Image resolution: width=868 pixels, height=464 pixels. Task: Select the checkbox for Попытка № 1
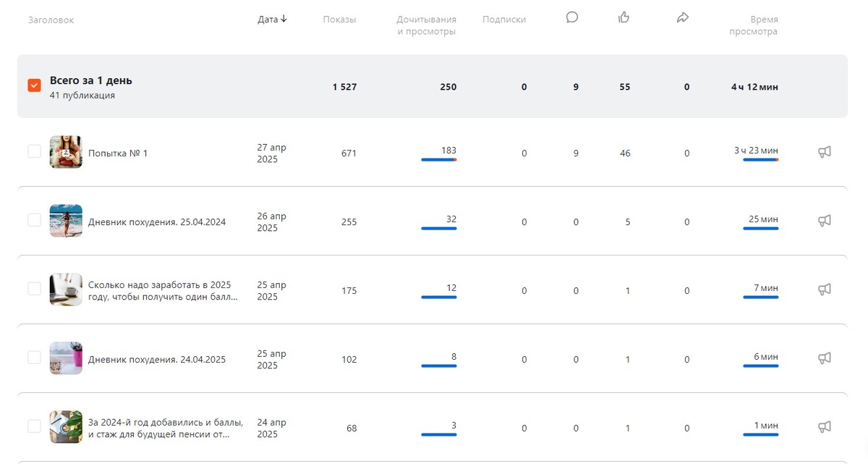34,151
